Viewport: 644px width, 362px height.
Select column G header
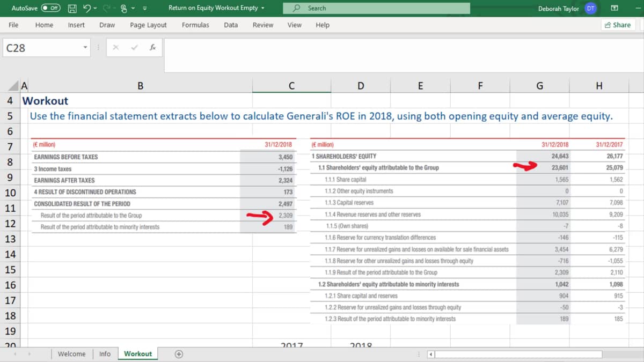539,86
